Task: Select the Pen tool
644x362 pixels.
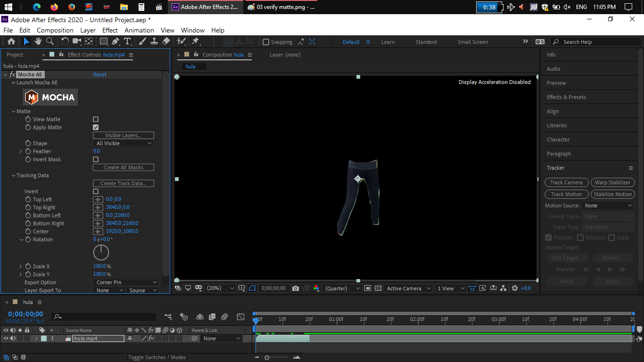Action: pyautogui.click(x=116, y=41)
